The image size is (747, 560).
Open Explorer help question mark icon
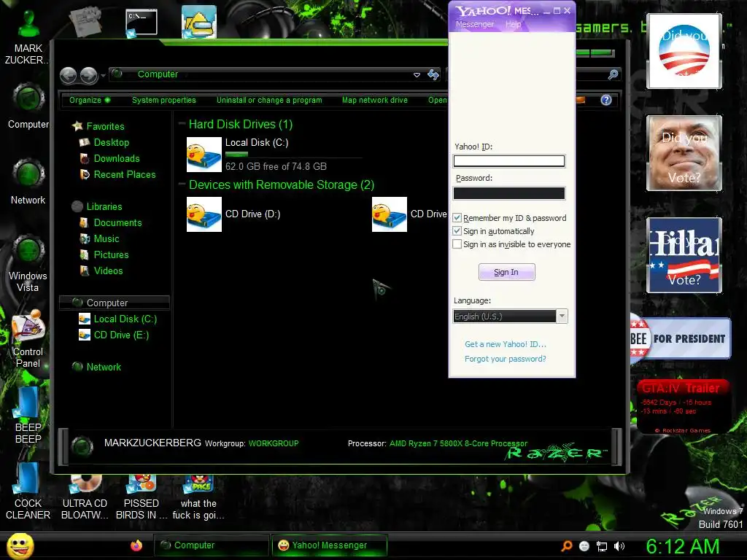606,100
